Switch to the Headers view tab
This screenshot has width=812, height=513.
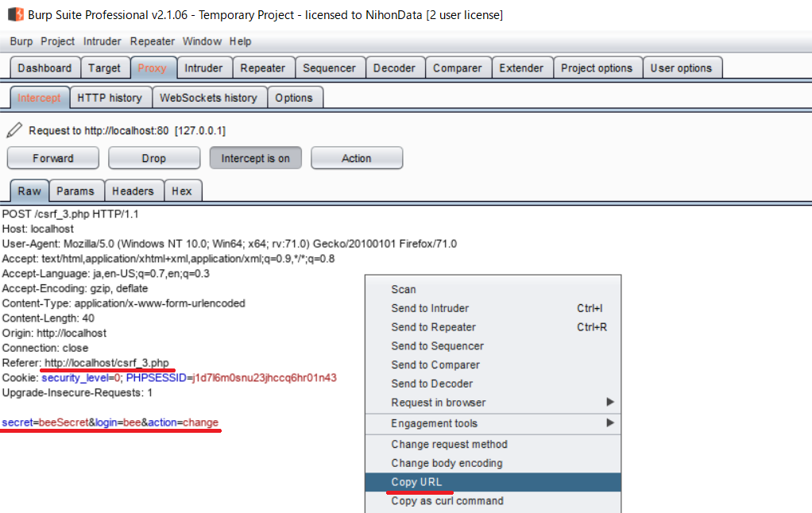pyautogui.click(x=133, y=191)
